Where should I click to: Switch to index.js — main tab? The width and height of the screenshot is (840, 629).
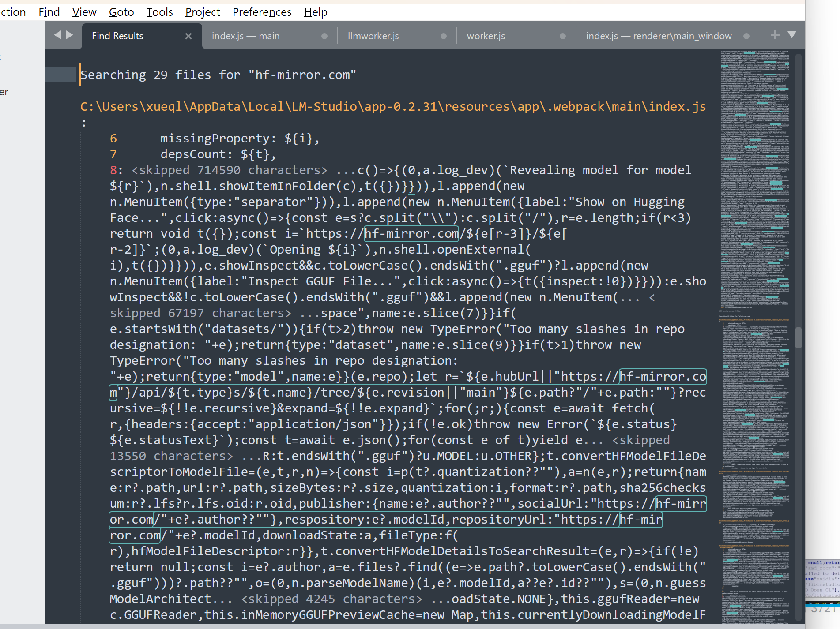pyautogui.click(x=246, y=36)
